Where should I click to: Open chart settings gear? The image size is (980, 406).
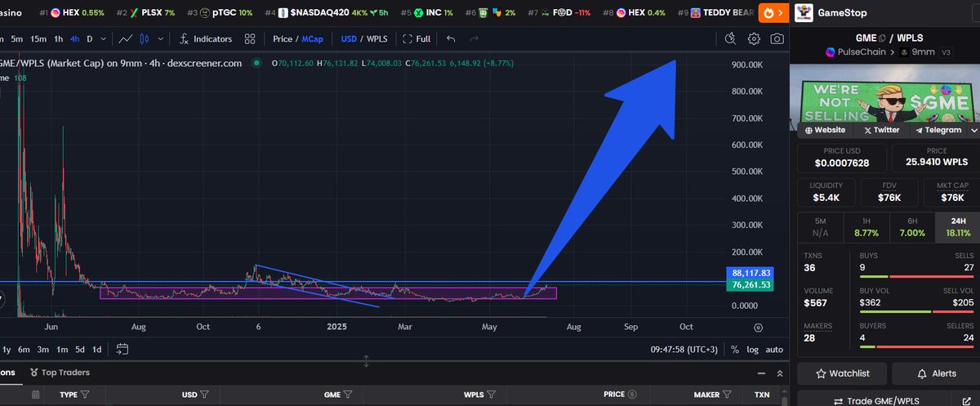point(754,38)
